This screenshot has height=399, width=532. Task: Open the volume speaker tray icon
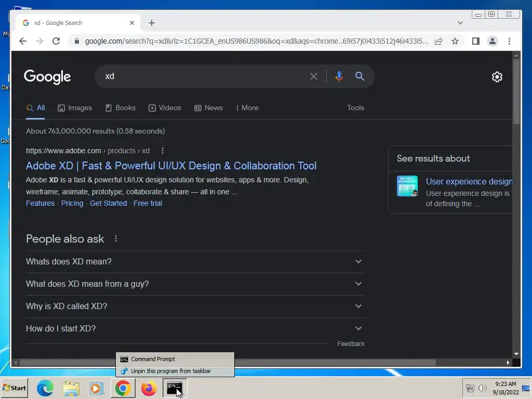(482, 388)
